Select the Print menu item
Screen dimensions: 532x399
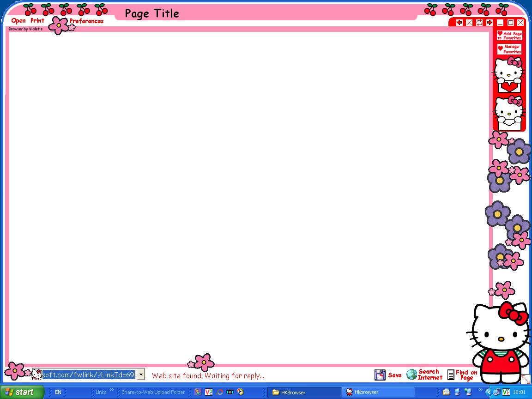[x=37, y=20]
